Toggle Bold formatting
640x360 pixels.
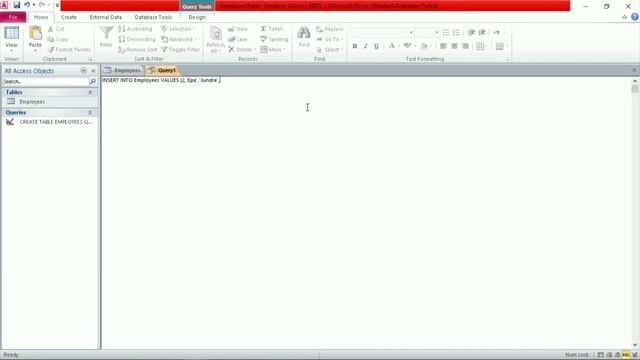pos(355,46)
